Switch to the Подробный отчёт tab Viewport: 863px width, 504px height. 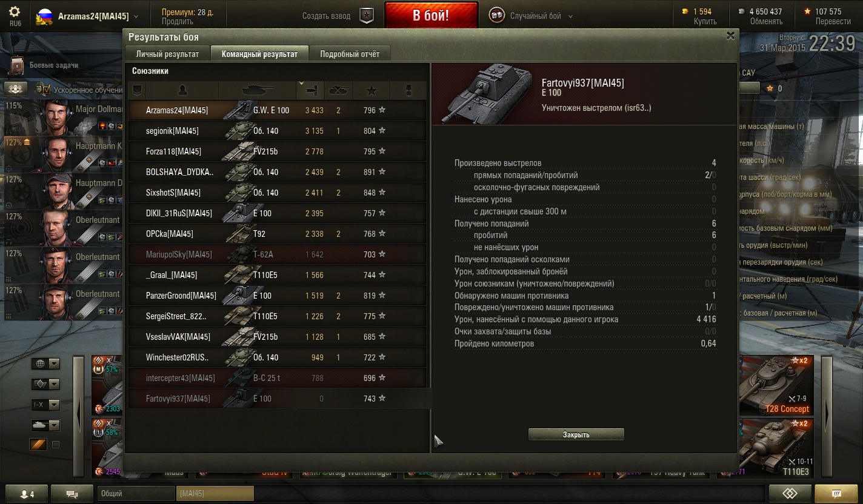pyautogui.click(x=350, y=54)
